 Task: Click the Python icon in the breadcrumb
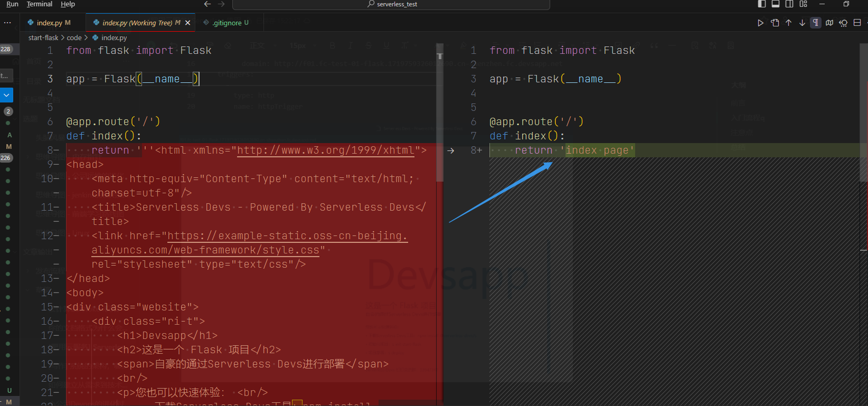tap(95, 37)
